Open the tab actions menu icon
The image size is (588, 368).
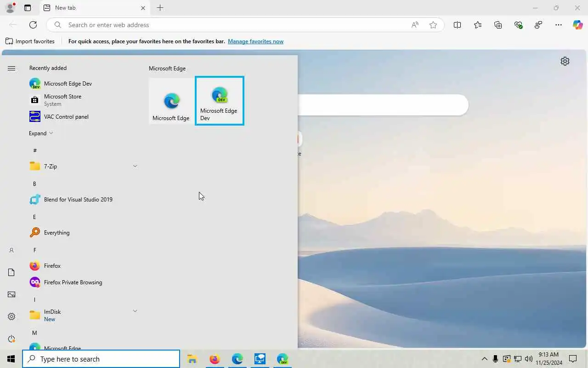point(28,8)
